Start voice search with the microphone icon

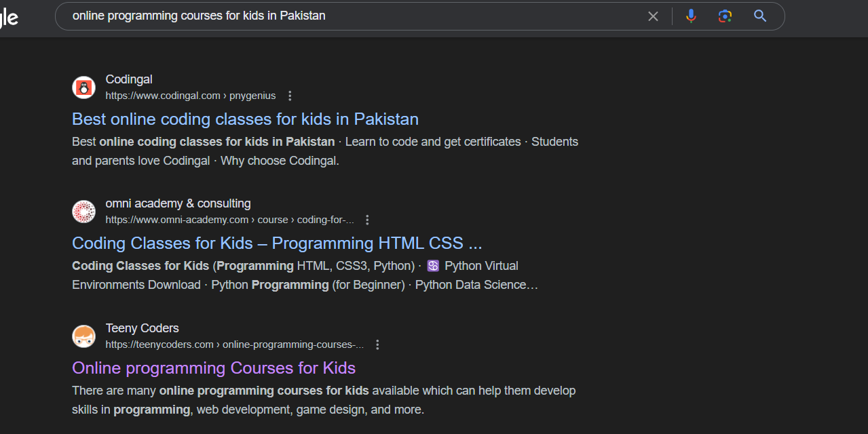point(691,16)
